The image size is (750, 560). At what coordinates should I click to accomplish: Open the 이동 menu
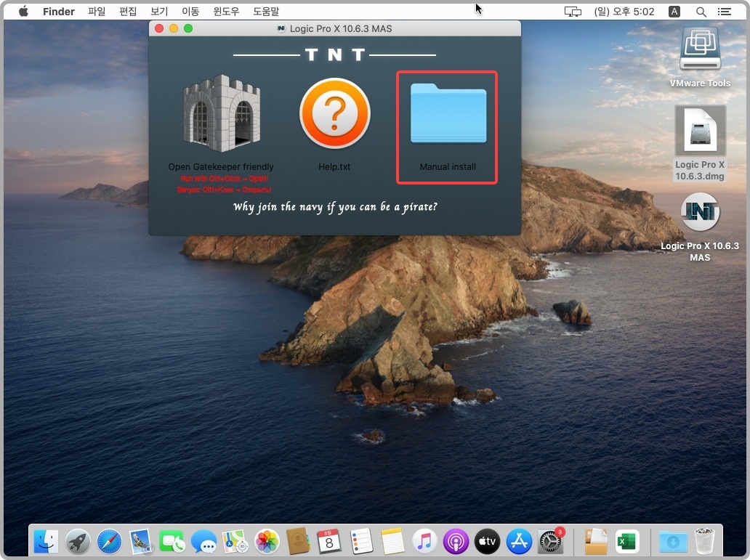pos(190,12)
